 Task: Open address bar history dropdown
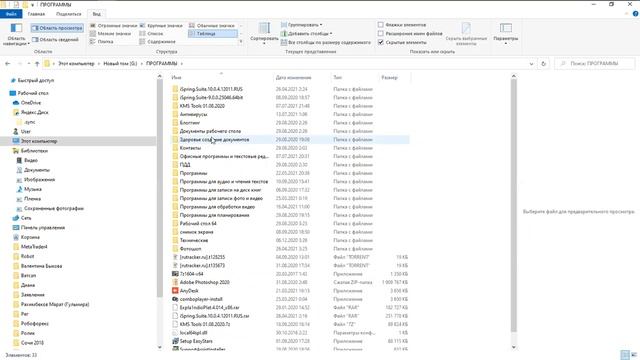point(531,64)
